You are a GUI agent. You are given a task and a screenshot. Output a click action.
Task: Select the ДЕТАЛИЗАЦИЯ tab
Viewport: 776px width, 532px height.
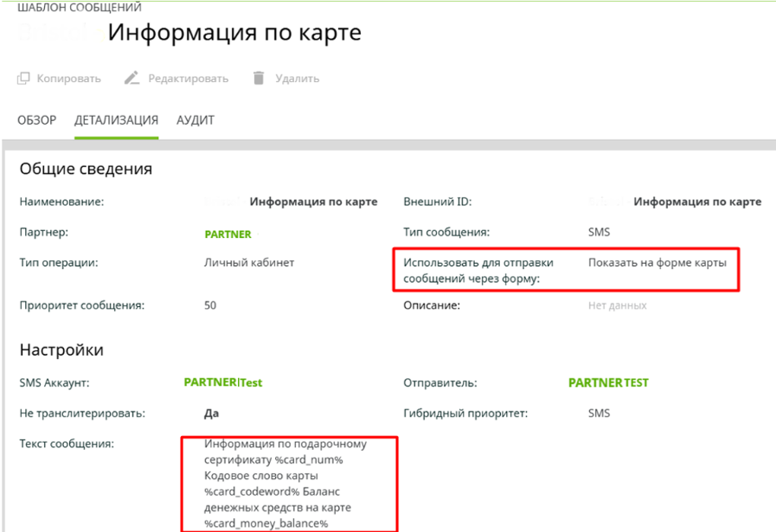click(x=116, y=120)
